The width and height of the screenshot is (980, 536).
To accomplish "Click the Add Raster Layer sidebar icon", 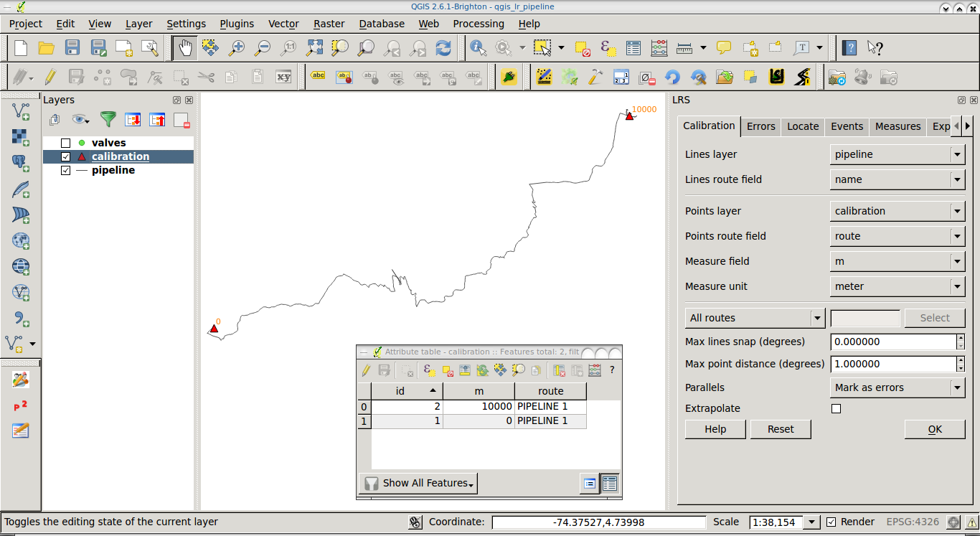I will pyautogui.click(x=21, y=137).
